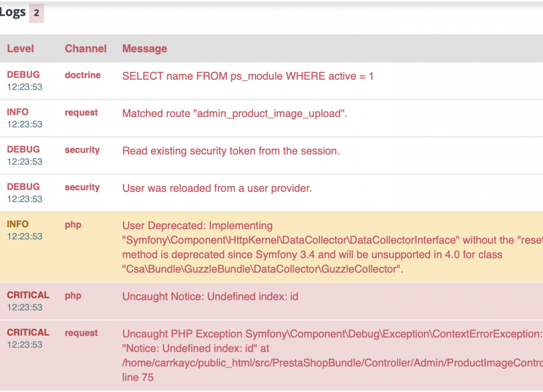Click the Message column header
This screenshot has width=543, height=392.
(144, 49)
